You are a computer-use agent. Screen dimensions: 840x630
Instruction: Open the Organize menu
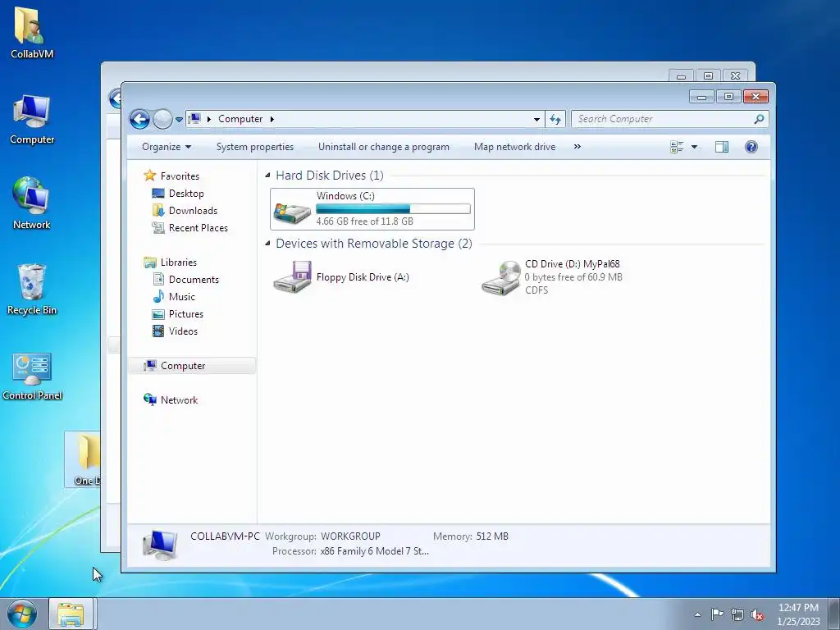(x=166, y=147)
